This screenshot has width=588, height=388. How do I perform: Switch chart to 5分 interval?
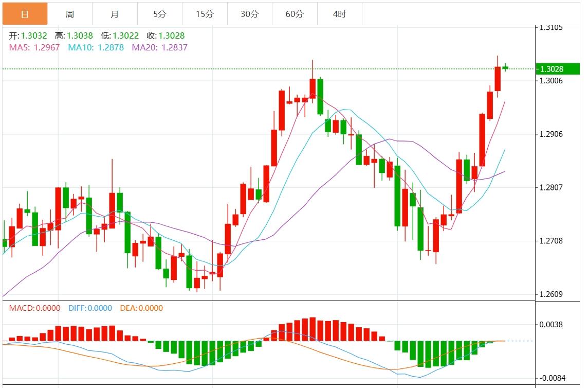(159, 14)
